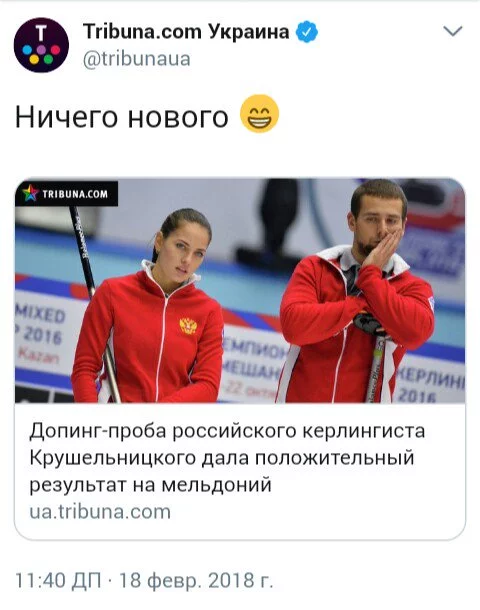Click Крушельницкого in the card title
Viewport: 480px width, 610px height.
pyautogui.click(x=112, y=458)
